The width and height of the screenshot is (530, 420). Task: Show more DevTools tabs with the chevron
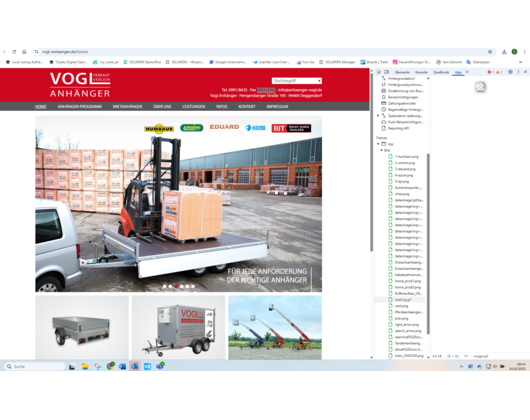[x=467, y=72]
